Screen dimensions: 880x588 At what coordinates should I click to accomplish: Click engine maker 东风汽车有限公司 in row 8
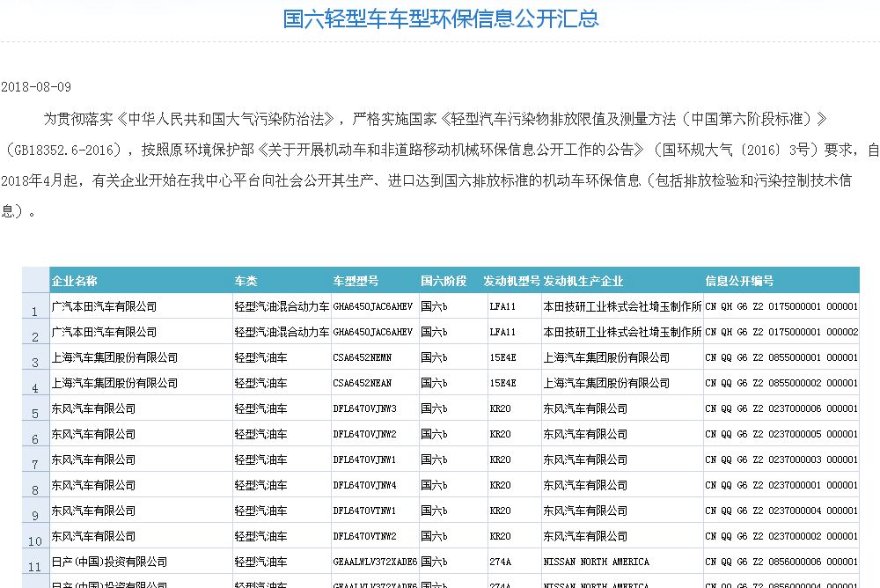pos(585,486)
